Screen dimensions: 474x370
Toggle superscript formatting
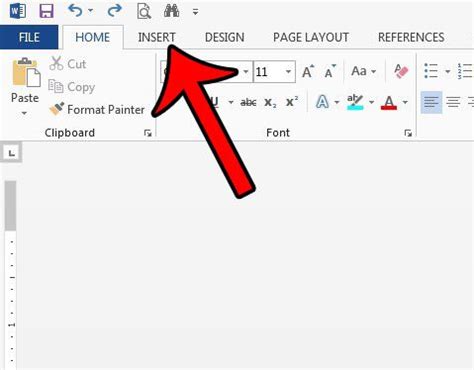coord(292,101)
